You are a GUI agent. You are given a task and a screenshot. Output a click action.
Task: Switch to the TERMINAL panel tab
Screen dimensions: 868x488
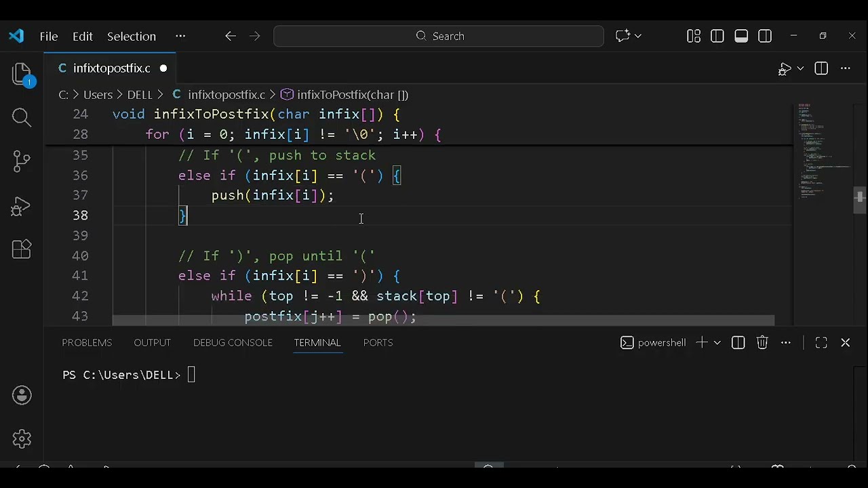click(x=317, y=343)
